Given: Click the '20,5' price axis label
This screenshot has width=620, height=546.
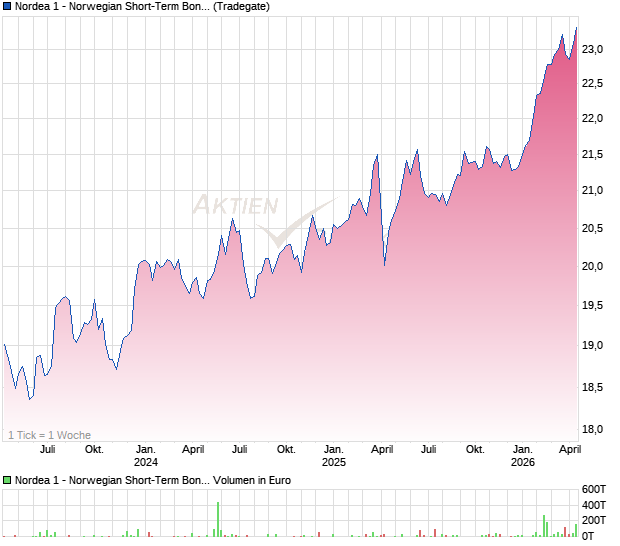Looking at the screenshot, I should (592, 228).
